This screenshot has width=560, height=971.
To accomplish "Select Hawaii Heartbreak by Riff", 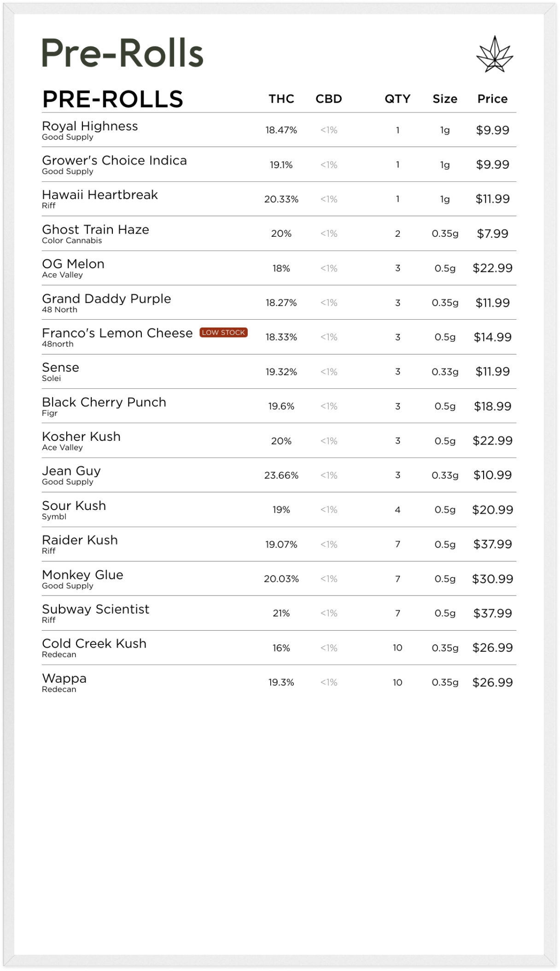I will coord(279,199).
